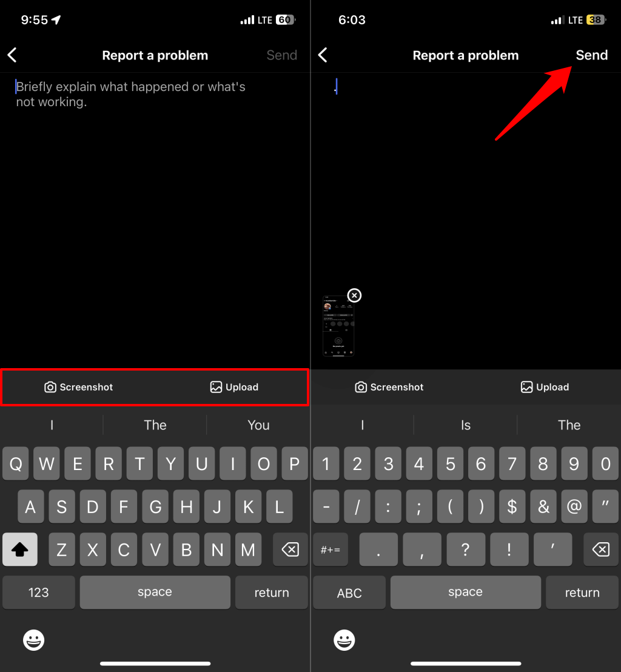Go back from the 9:55 report screen
The height and width of the screenshot is (672, 621).
pyautogui.click(x=12, y=55)
